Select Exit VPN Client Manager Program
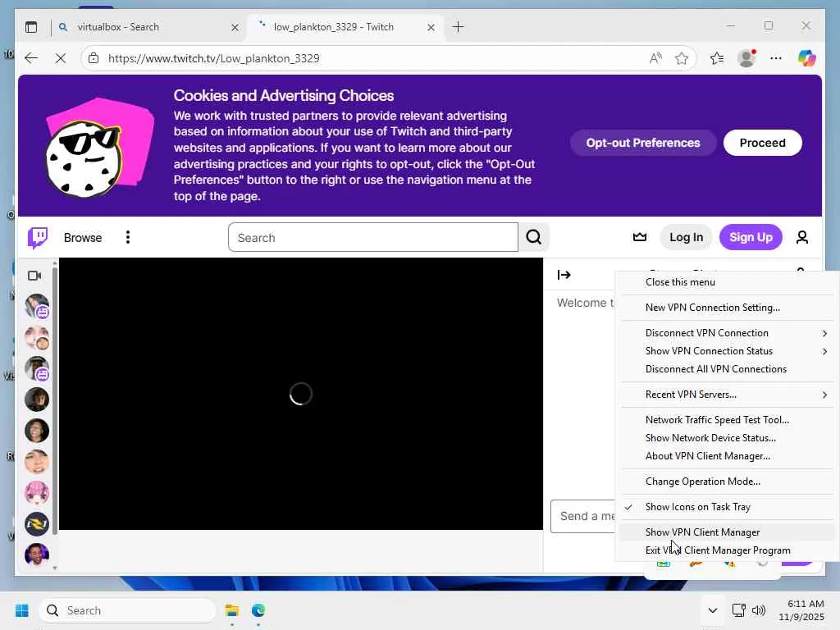The image size is (840, 630). point(728,550)
